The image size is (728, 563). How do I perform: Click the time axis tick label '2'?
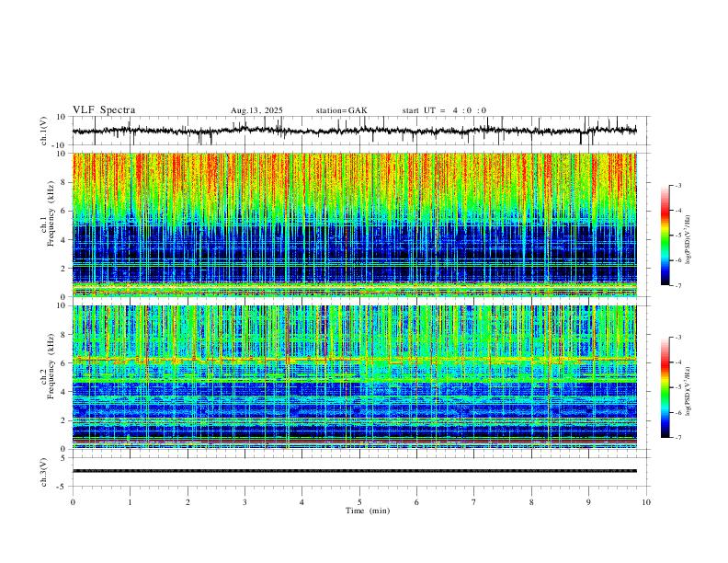(x=188, y=502)
